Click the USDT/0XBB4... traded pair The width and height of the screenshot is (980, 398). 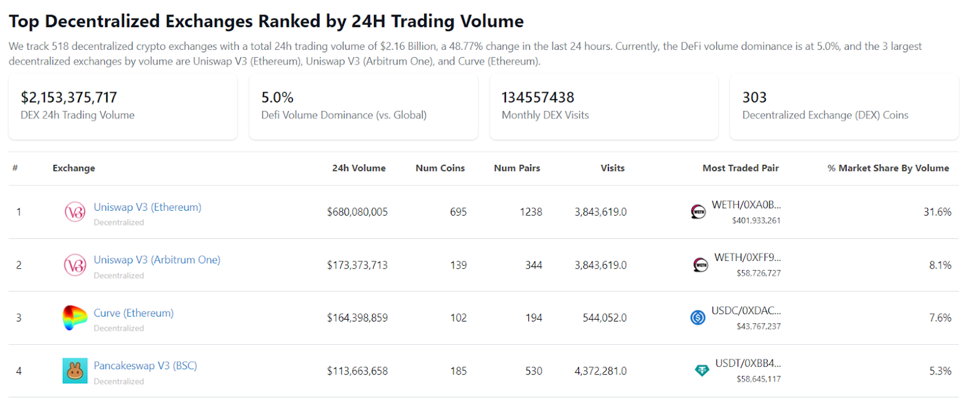[x=748, y=363]
